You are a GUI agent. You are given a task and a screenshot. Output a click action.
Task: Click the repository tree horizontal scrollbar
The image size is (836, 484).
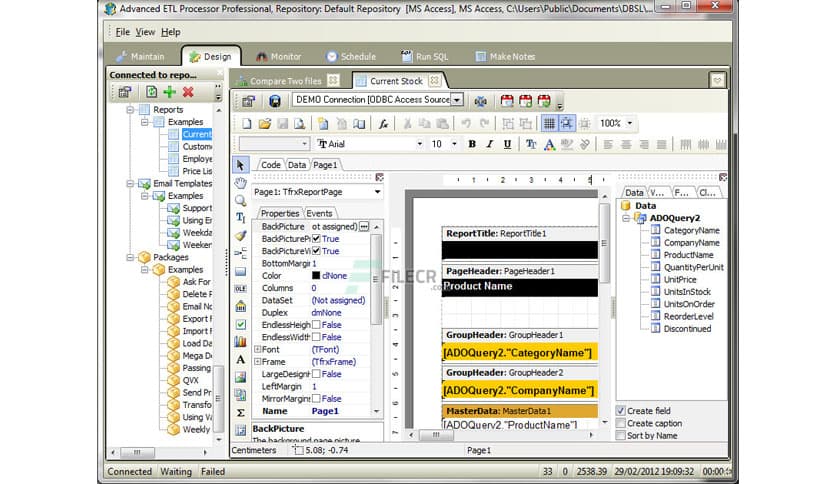click(x=159, y=452)
